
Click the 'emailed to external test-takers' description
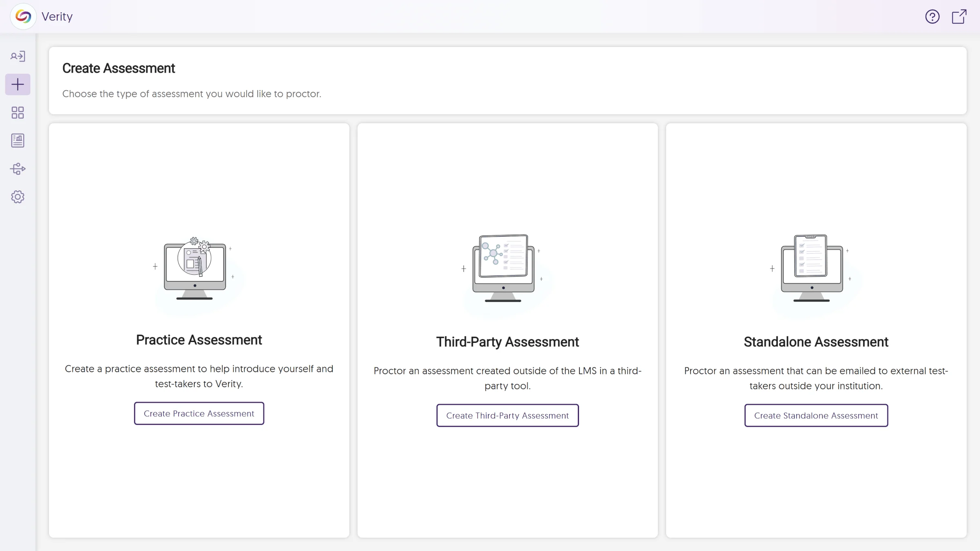[x=816, y=378]
